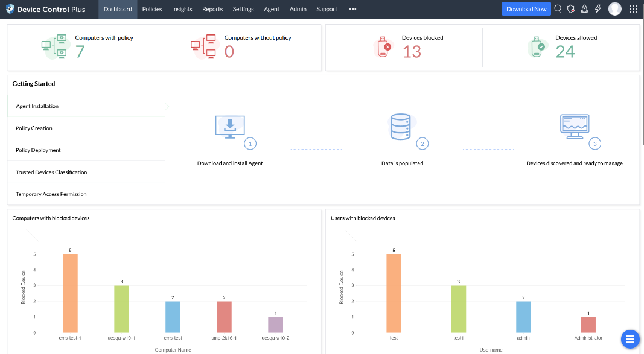Image resolution: width=644 pixels, height=354 pixels.
Task: Click the lightning bolt quick actions icon
Action: [x=598, y=9]
